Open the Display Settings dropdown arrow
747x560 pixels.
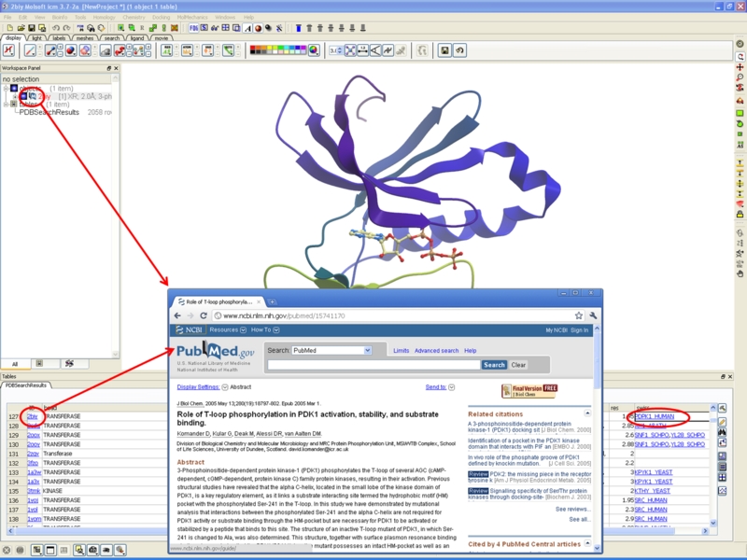tap(224, 386)
